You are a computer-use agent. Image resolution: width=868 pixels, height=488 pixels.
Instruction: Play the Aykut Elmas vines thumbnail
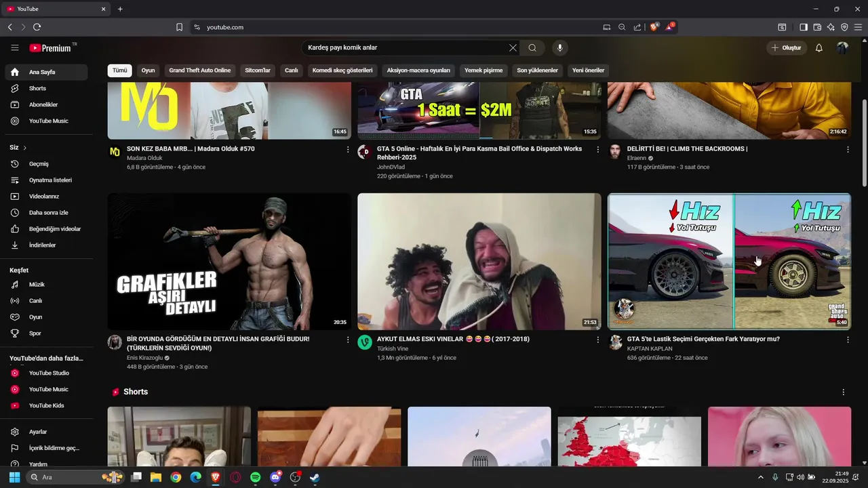click(x=479, y=262)
